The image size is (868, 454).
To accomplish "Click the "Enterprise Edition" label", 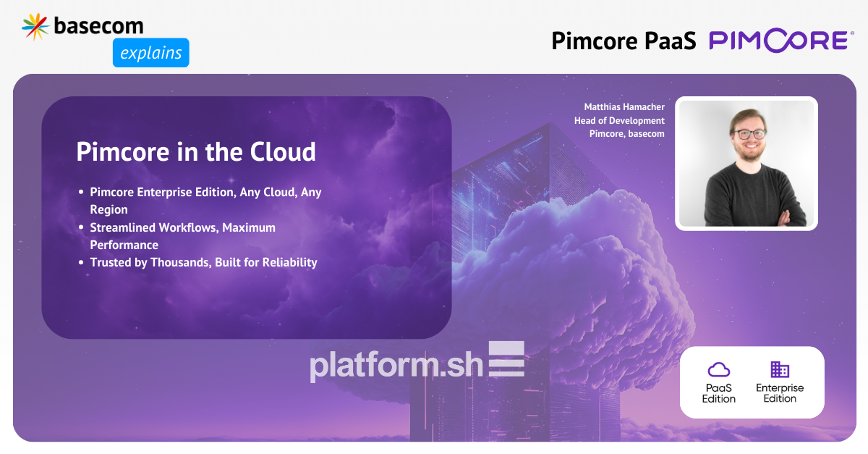I will 780,393.
